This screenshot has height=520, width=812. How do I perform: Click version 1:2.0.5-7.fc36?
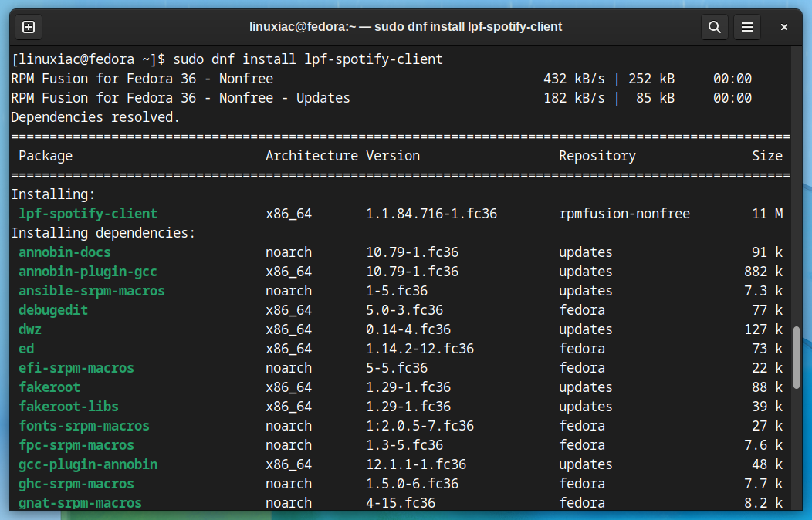pos(420,426)
